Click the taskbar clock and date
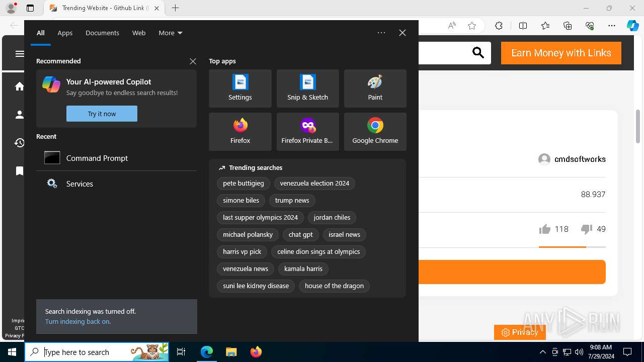Screen dimensions: 644x362 coord(600,352)
